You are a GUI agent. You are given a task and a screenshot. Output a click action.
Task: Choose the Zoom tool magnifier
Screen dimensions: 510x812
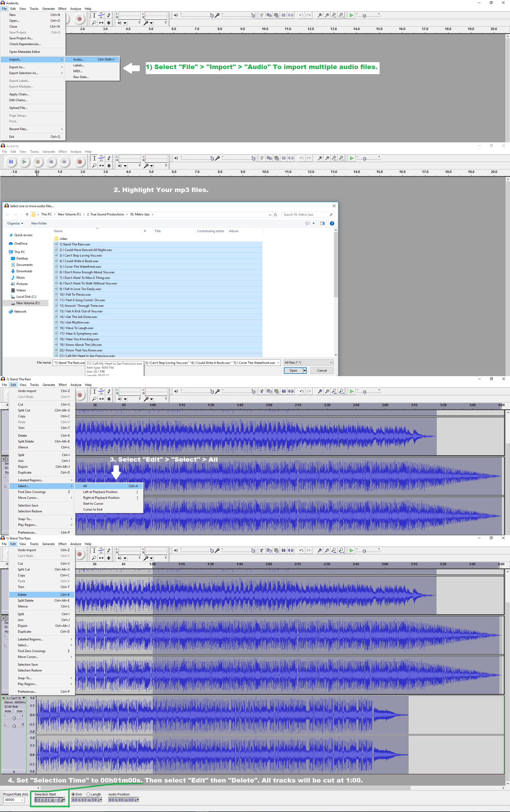click(94, 165)
